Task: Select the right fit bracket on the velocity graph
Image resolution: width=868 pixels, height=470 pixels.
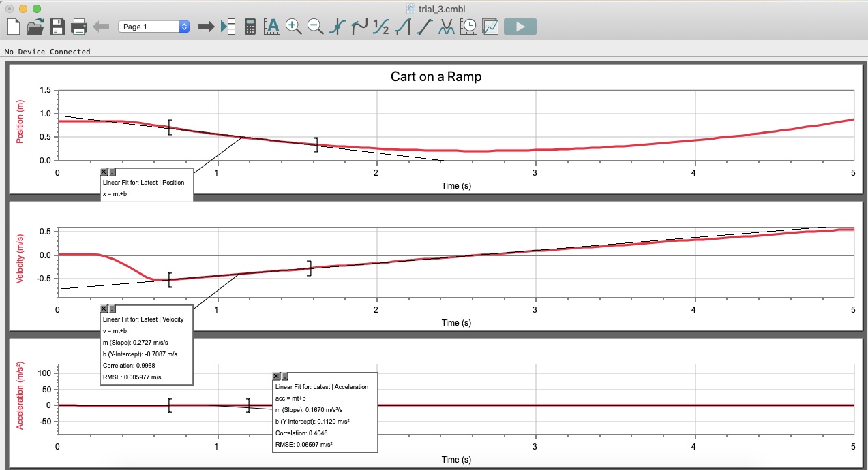Action: 310,268
